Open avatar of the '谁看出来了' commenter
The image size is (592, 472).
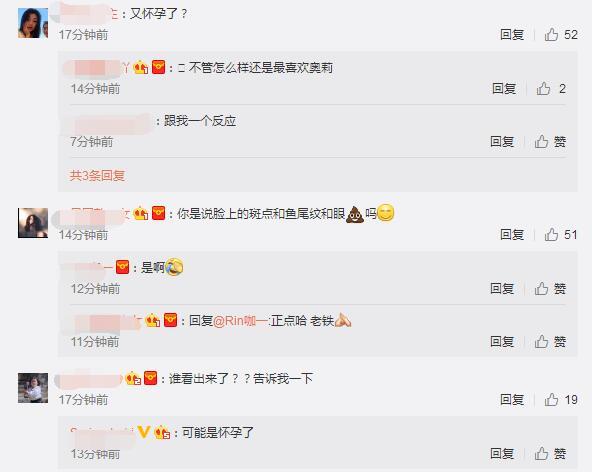coord(33,388)
